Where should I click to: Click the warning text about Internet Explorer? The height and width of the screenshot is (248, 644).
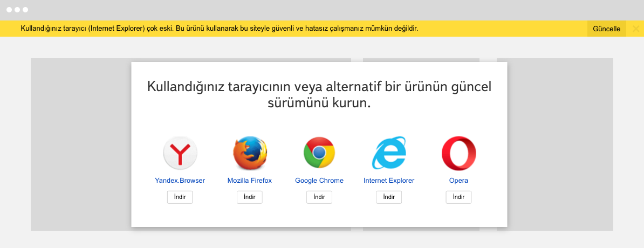(x=220, y=29)
